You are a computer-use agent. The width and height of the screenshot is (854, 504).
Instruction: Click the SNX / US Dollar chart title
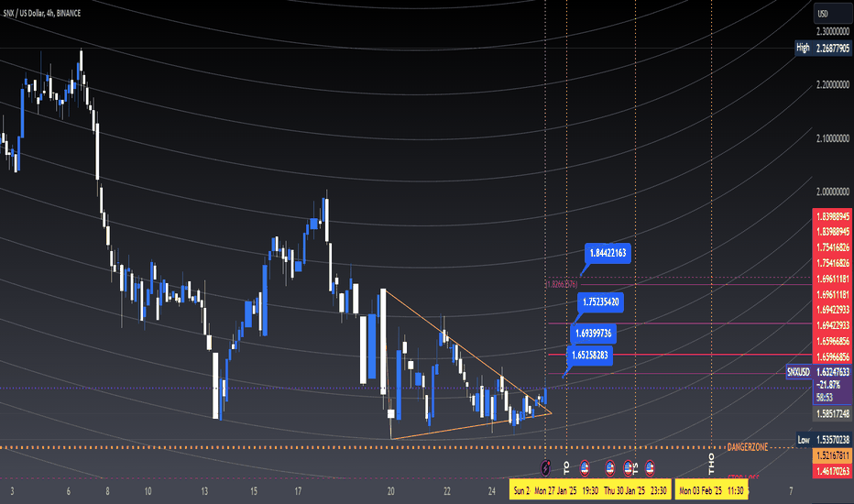tap(42, 13)
